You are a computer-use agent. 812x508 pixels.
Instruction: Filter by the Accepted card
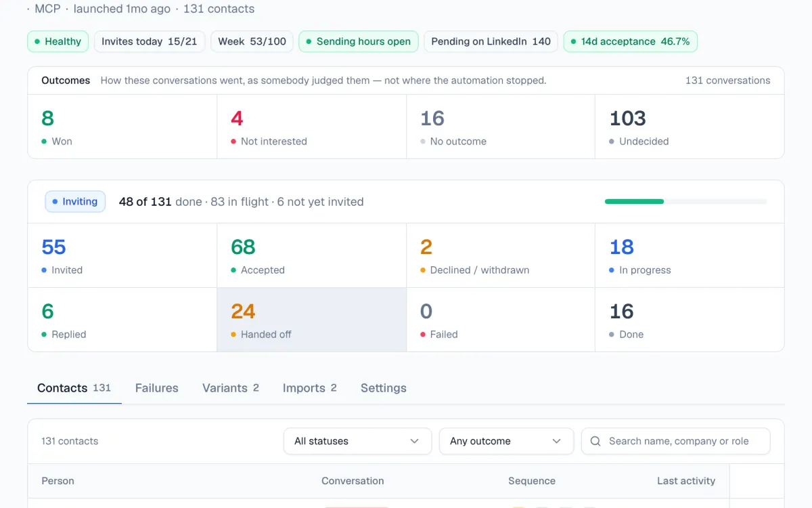pyautogui.click(x=312, y=255)
